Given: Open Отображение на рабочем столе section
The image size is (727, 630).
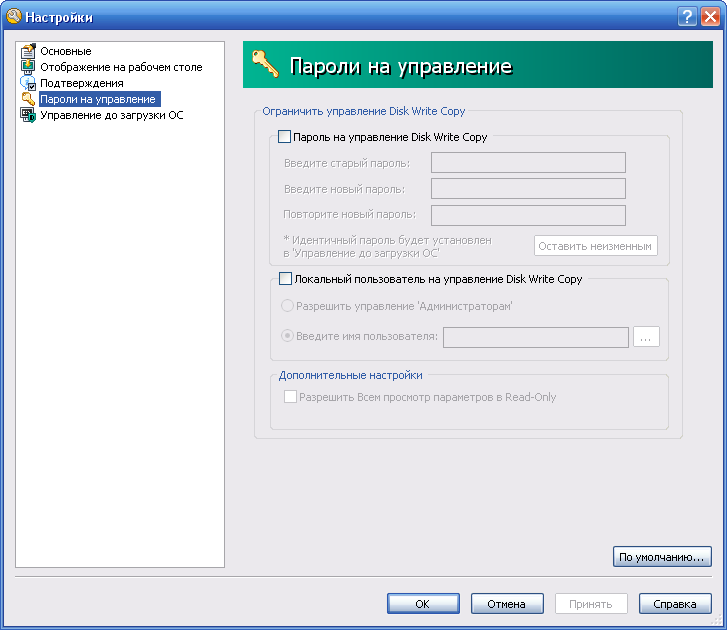Looking at the screenshot, I should (121, 67).
